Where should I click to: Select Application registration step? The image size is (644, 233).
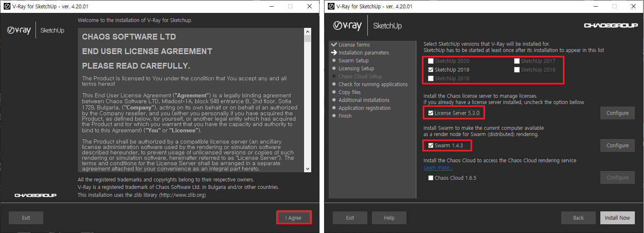point(364,108)
